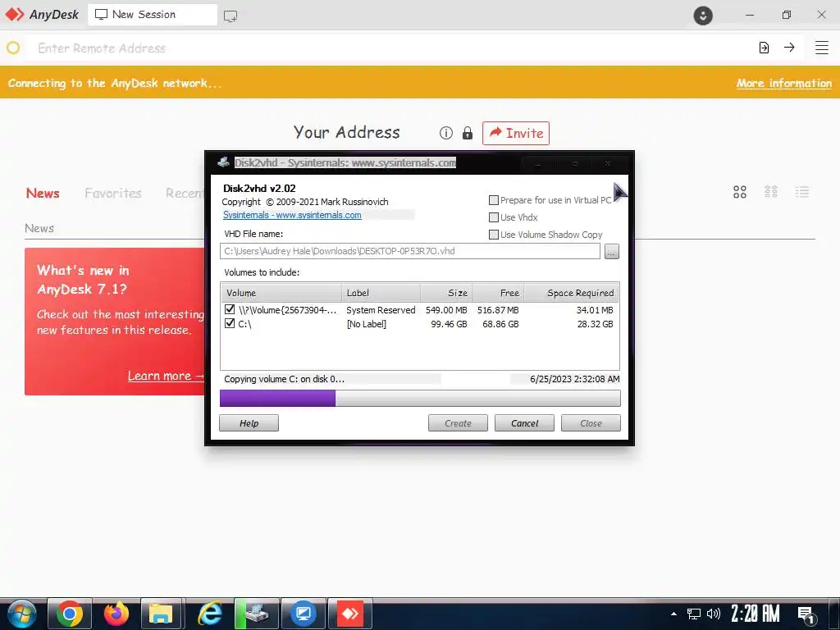This screenshot has width=840, height=630.
Task: Click the AnyDesk logo
Action: coord(42,15)
